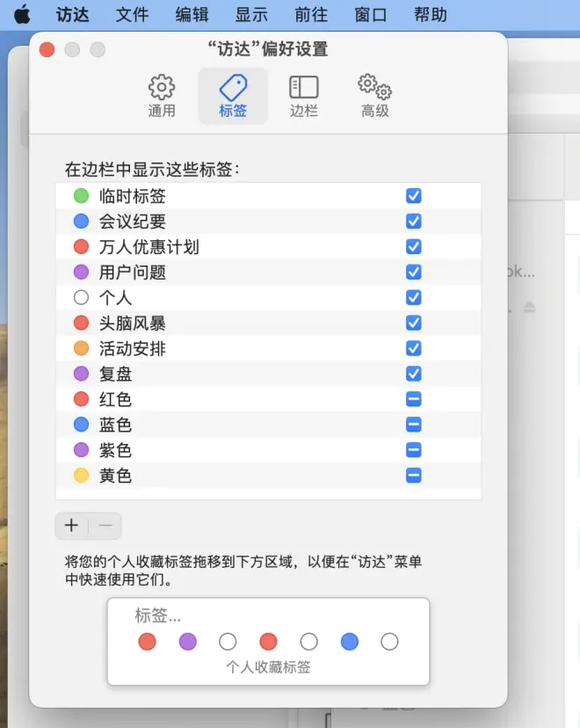Image resolution: width=580 pixels, height=728 pixels.
Task: Uncheck the 个人 checkbox
Action: (x=413, y=297)
